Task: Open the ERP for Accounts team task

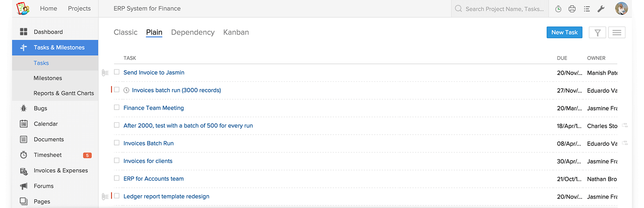Action: [x=153, y=179]
